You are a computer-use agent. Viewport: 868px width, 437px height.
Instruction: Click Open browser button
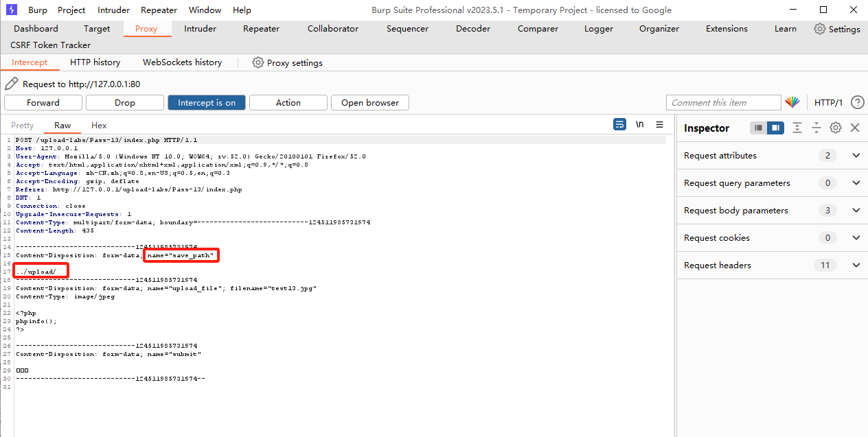[x=370, y=102]
